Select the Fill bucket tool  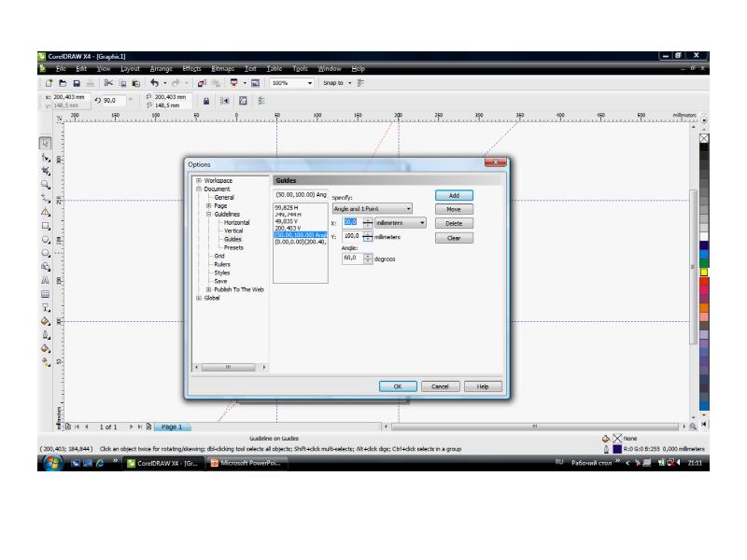coord(45,349)
